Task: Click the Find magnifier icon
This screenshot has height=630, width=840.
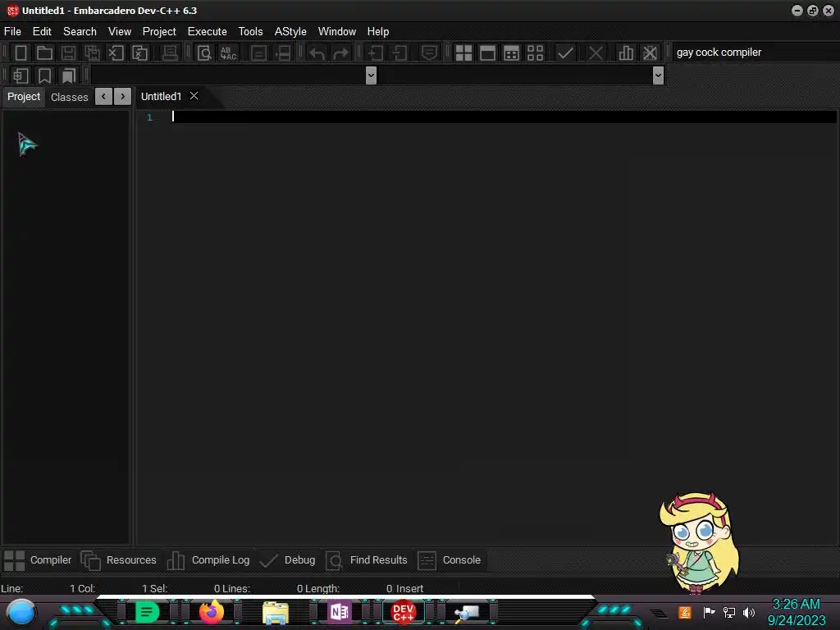Action: 204,53
